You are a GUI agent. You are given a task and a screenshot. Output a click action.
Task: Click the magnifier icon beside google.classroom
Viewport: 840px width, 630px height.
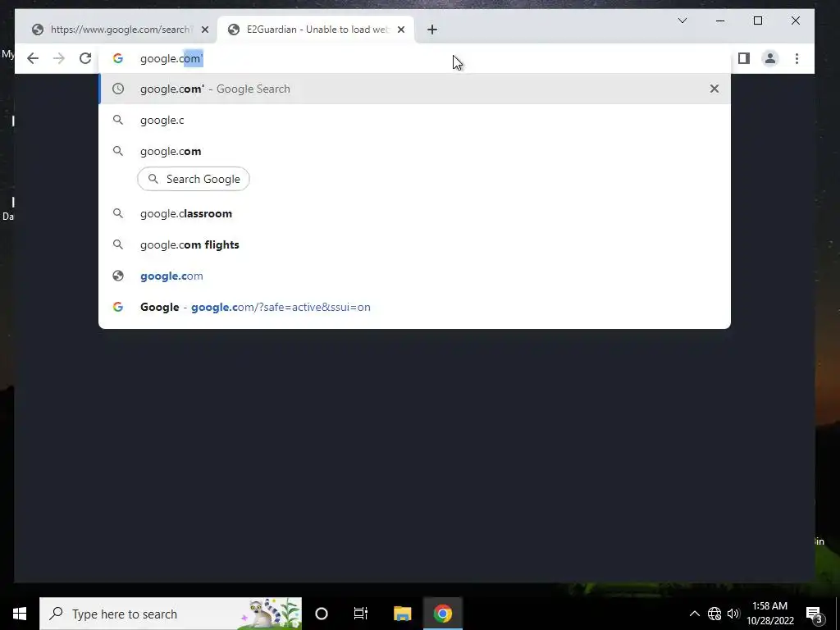[x=118, y=214]
